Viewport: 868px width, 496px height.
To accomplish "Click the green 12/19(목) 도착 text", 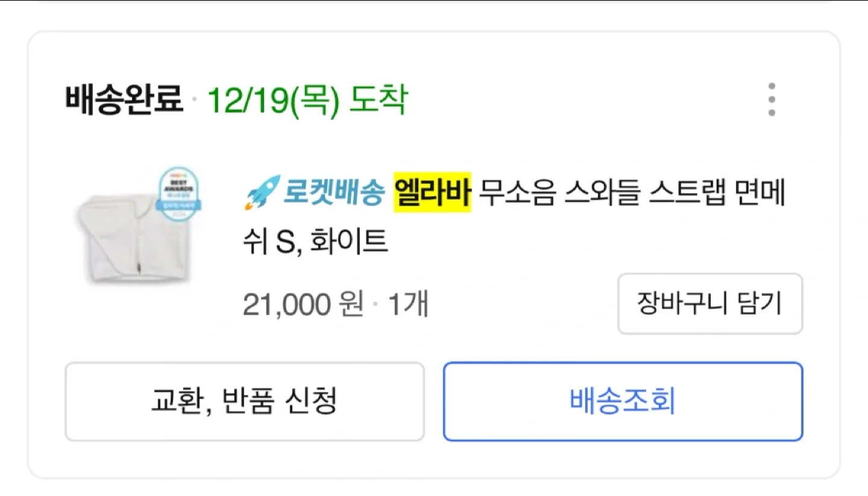I will point(307,100).
